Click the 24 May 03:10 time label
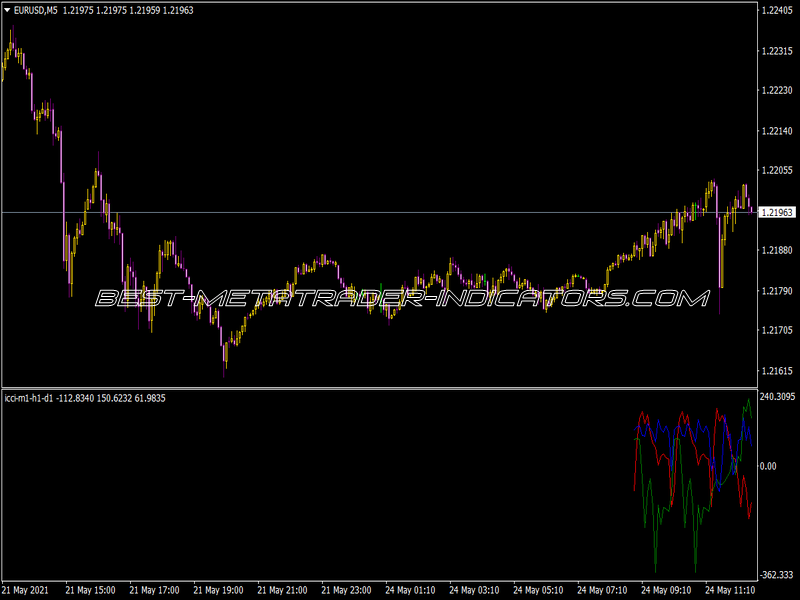This screenshot has width=800, height=600. click(x=474, y=590)
